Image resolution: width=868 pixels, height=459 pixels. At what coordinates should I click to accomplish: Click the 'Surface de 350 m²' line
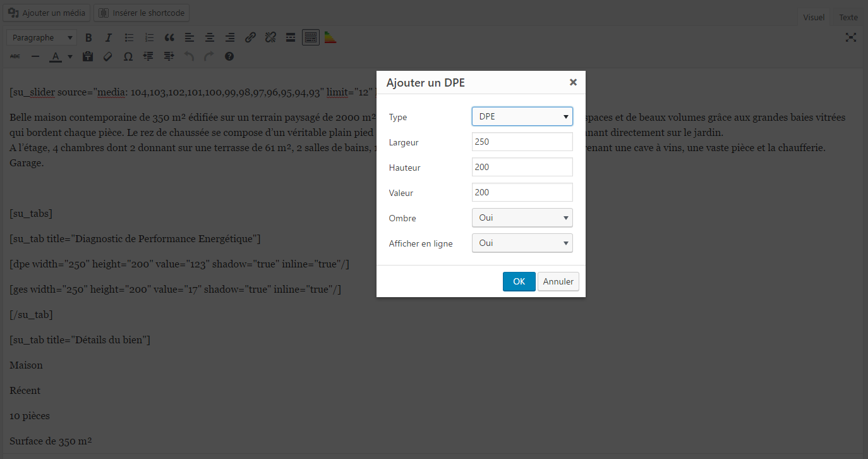51,441
